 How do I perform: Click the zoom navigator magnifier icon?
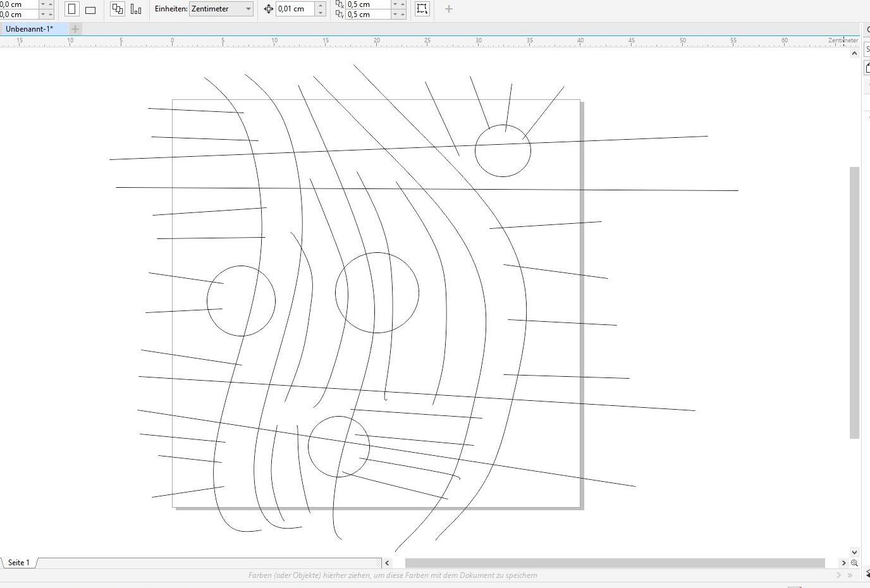854,563
